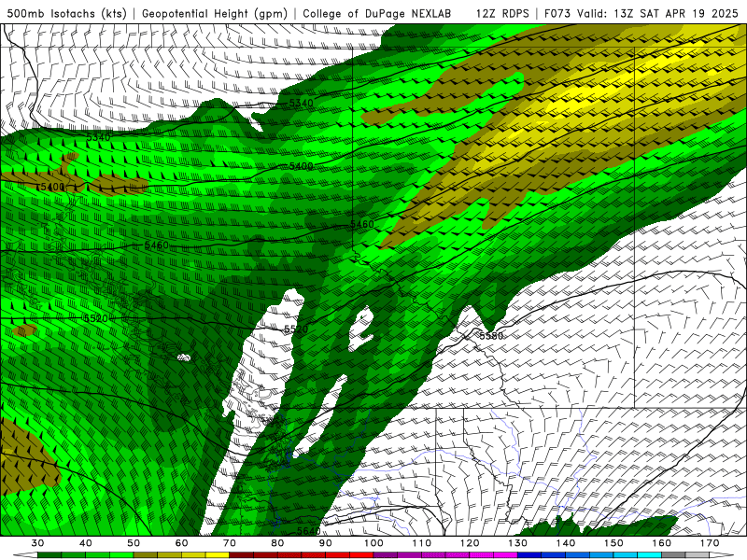The height and width of the screenshot is (560, 747).
Task: Click the dark red 70–75 kt legend swatch
Action: pyautogui.click(x=242, y=555)
